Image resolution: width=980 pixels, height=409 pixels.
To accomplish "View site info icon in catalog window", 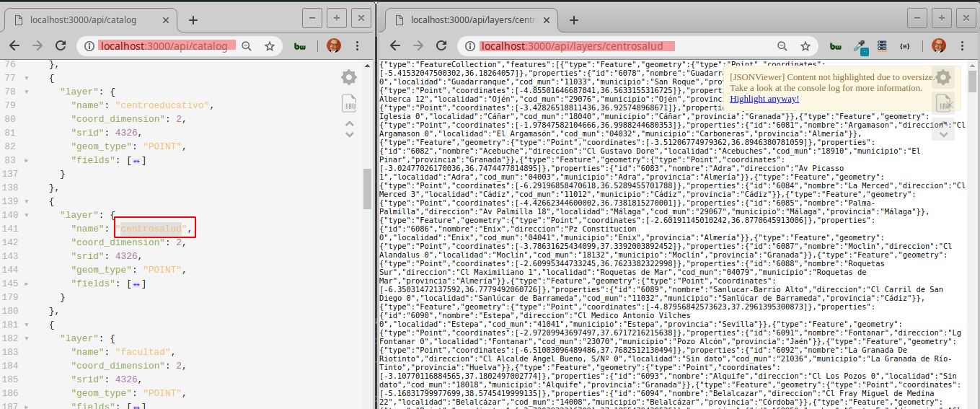I will pyautogui.click(x=89, y=46).
